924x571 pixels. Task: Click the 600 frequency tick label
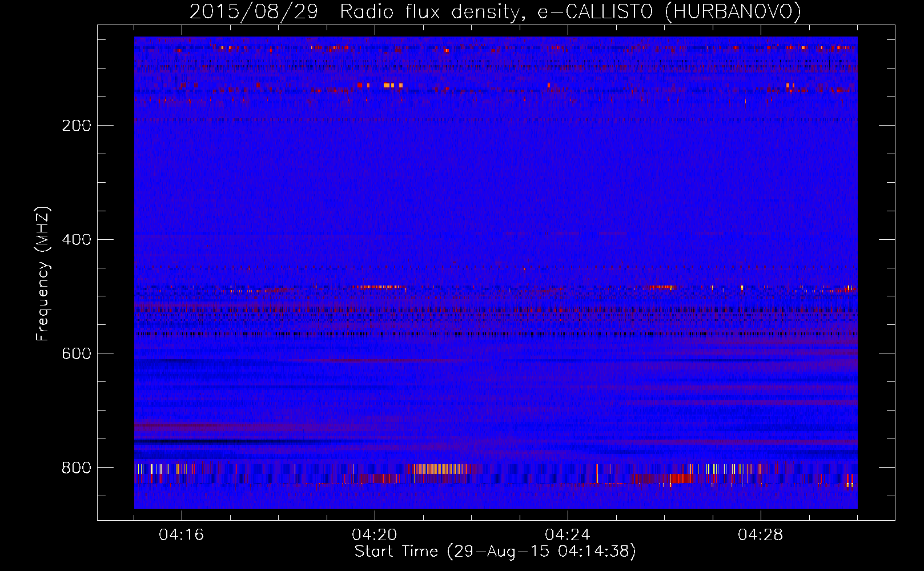pyautogui.click(x=76, y=354)
